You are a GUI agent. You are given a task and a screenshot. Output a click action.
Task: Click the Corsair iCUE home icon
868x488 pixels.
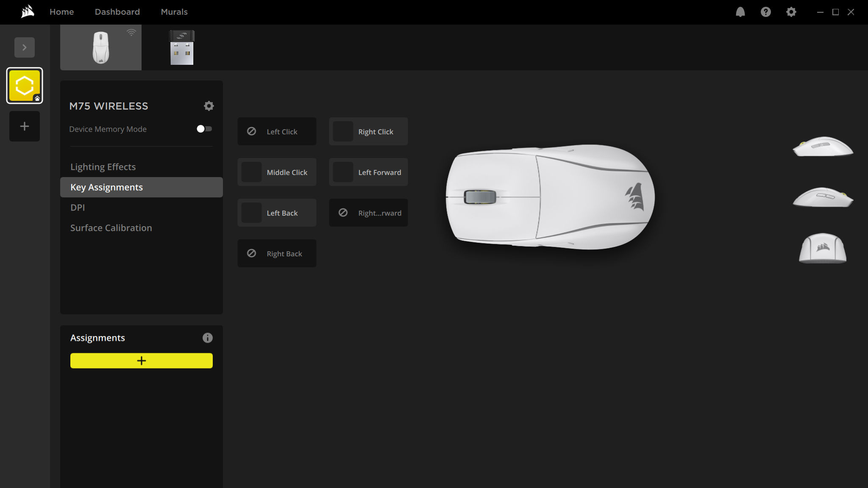pyautogui.click(x=27, y=11)
